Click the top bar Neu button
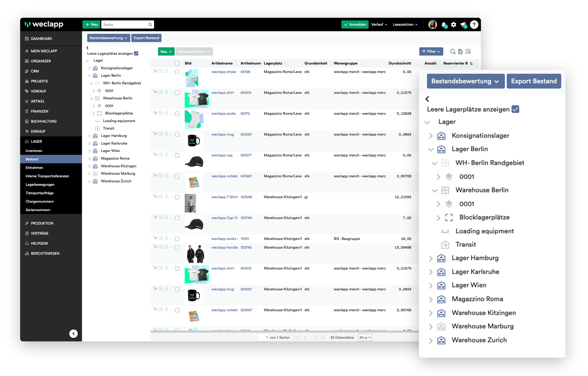The image size is (588, 376). pos(91,25)
